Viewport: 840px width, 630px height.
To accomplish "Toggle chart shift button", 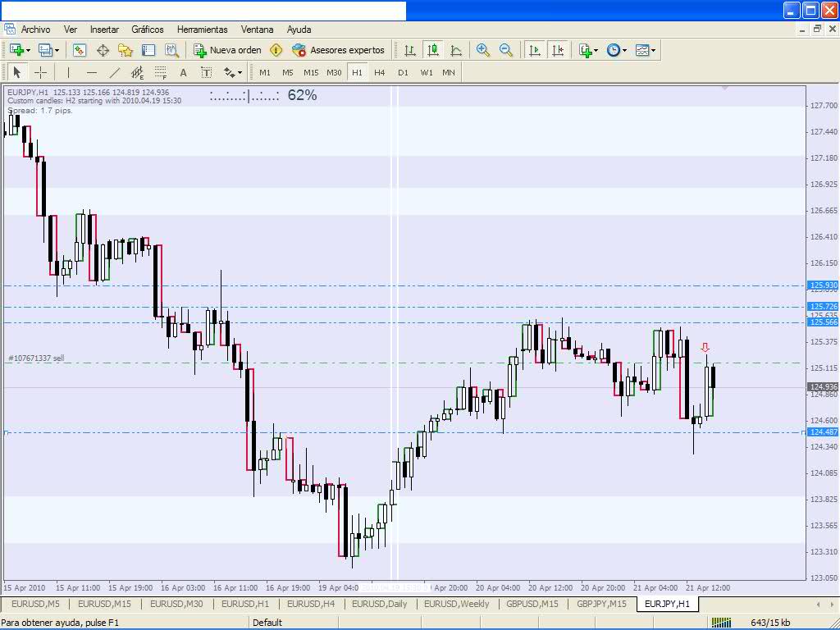I will 558,50.
